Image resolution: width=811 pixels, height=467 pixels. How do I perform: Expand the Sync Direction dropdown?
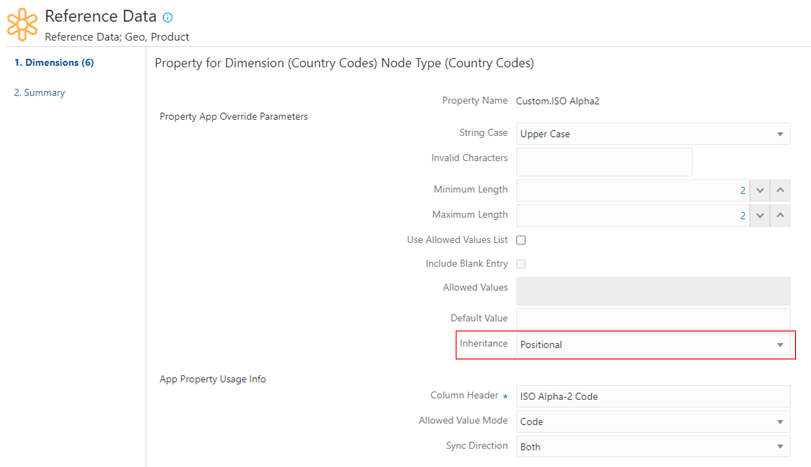tap(653, 447)
